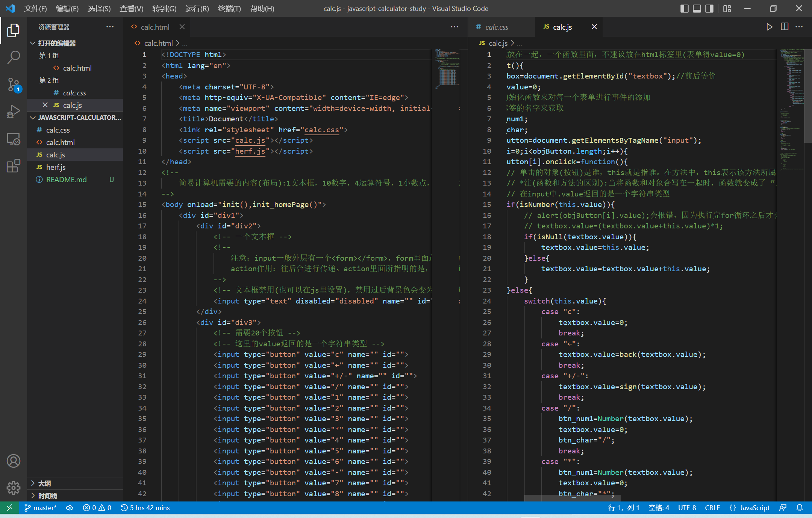Open README.md in the file tree
This screenshot has height=518, width=812.
75,180
